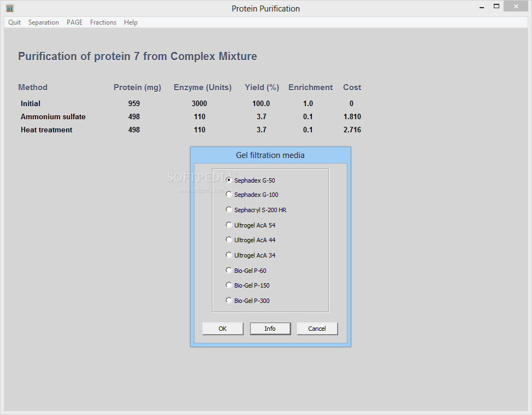This screenshot has width=532, height=415.
Task: Maximize the Protein Purification window
Action: click(x=496, y=7)
